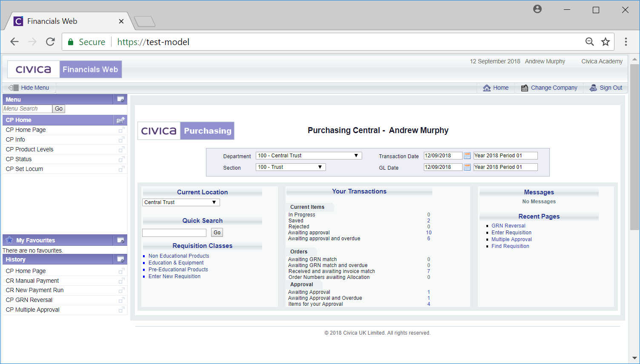Reload the page in browser

[x=50, y=42]
